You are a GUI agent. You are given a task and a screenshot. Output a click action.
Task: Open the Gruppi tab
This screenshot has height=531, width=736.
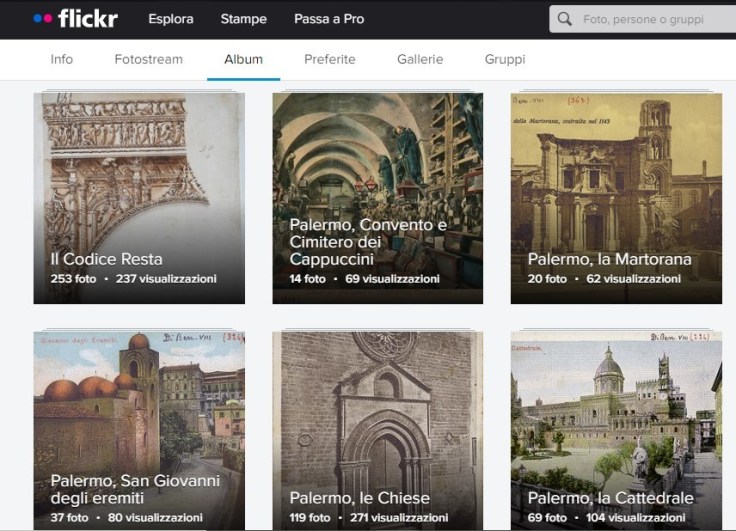click(505, 59)
